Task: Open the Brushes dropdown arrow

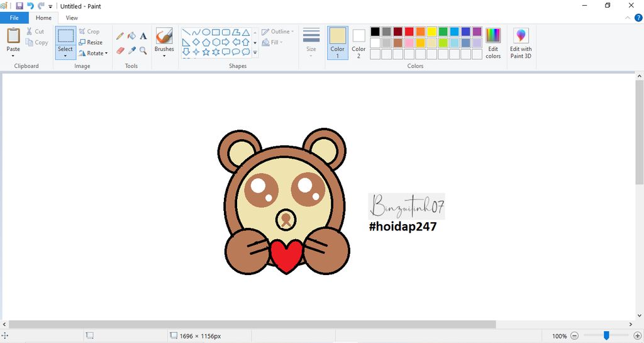Action: [164, 56]
